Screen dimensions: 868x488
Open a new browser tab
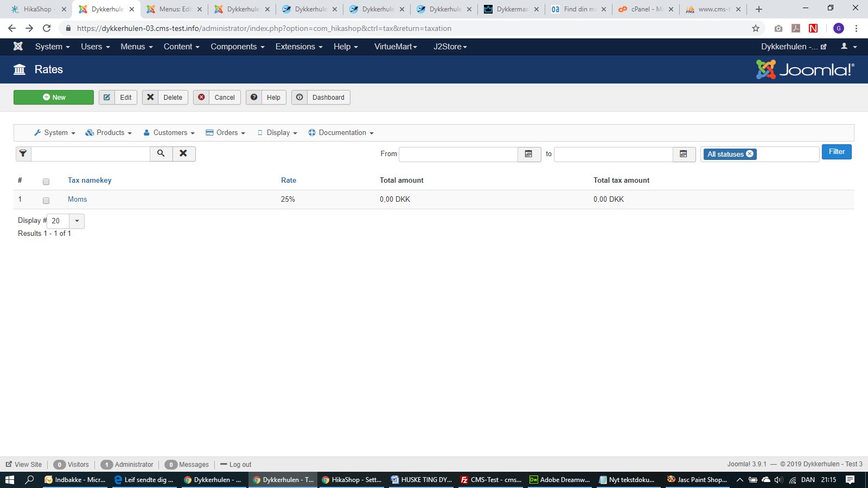point(759,9)
